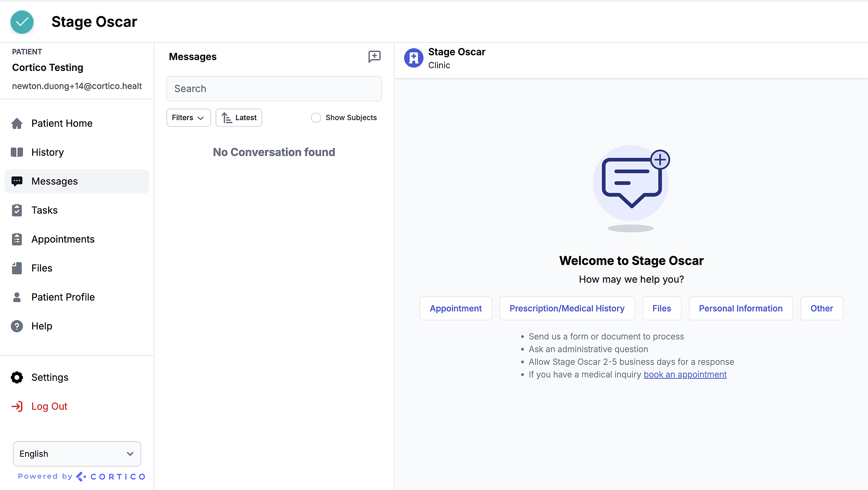Click the Tasks clipboard icon

tap(17, 210)
